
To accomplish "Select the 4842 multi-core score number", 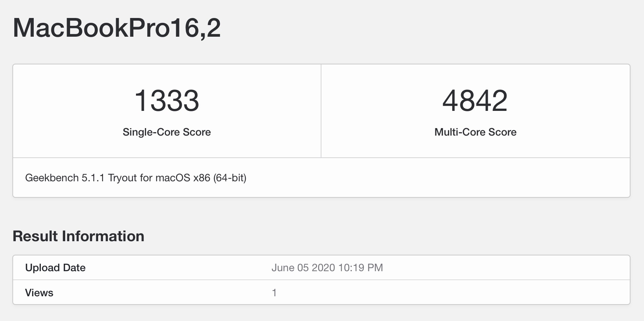I will pos(475,100).
